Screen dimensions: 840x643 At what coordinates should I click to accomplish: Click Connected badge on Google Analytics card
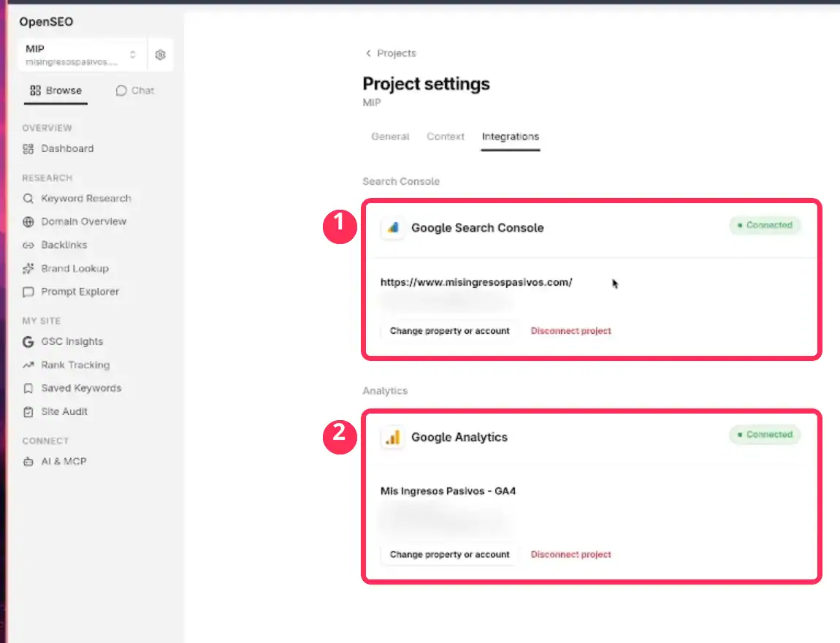tap(765, 435)
